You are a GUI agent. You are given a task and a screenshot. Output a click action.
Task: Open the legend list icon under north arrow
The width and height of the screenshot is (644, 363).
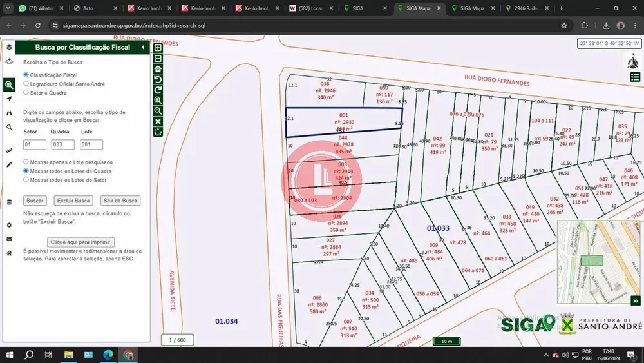pyautogui.click(x=635, y=77)
